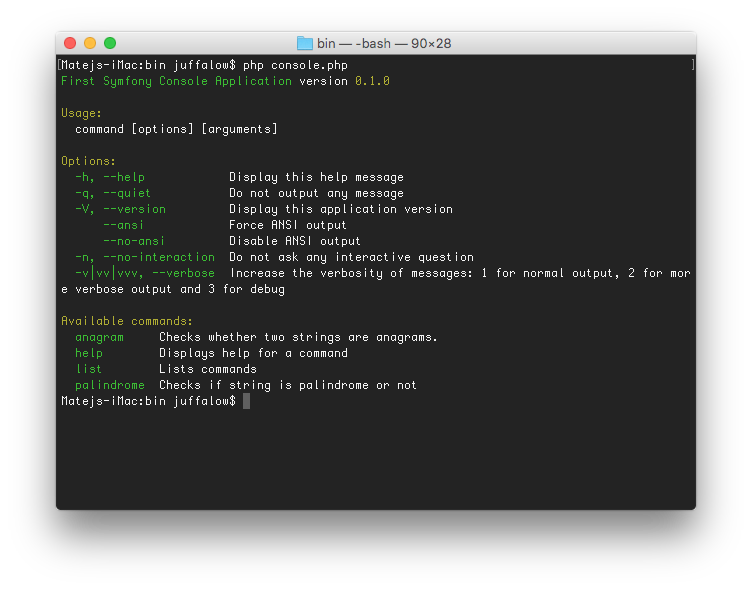The width and height of the screenshot is (752, 590).
Task: Click the typed command 'php console.php'
Action: pos(295,65)
